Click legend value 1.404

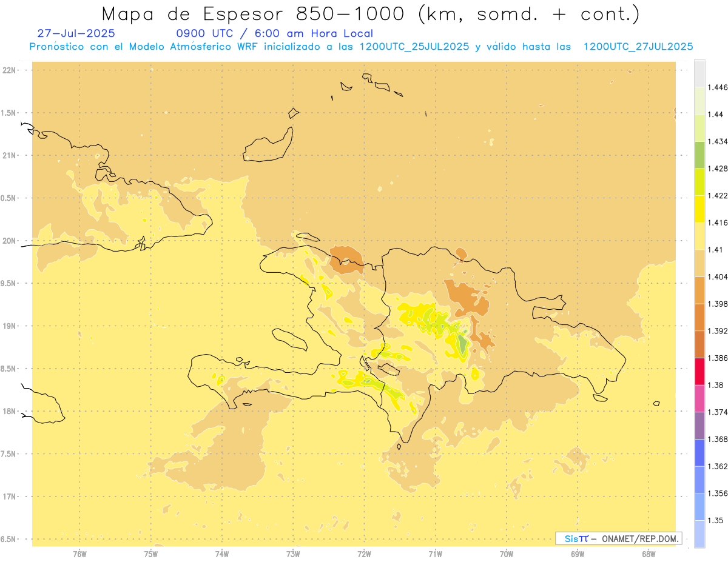718,277
